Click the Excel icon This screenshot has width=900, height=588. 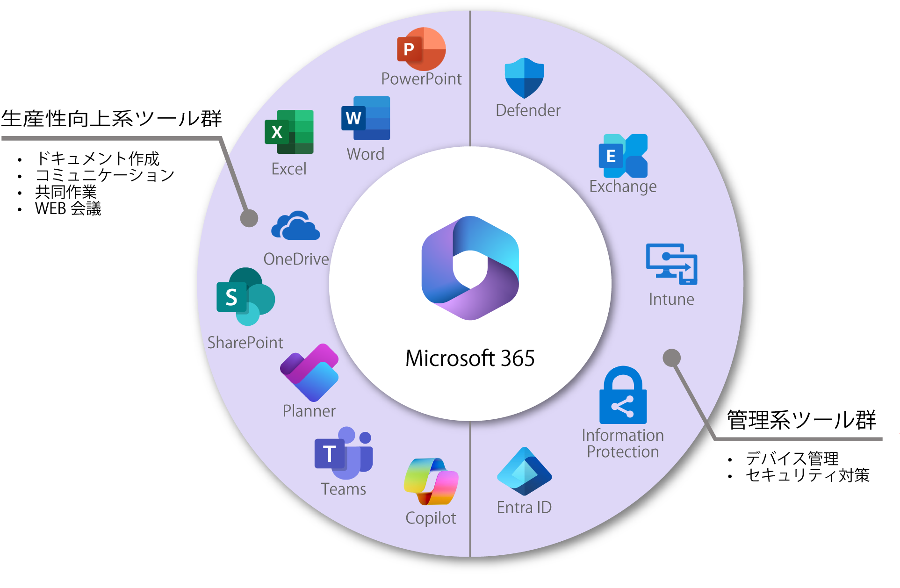[289, 132]
